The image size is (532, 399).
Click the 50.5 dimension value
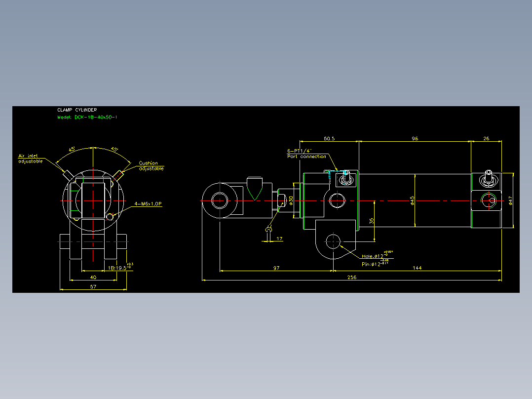click(x=329, y=139)
